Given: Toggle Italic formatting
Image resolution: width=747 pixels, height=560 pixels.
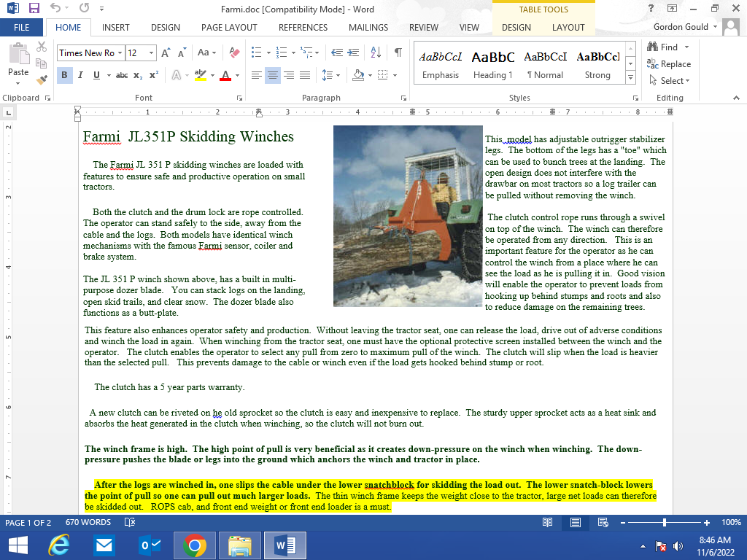Looking at the screenshot, I should [x=80, y=75].
